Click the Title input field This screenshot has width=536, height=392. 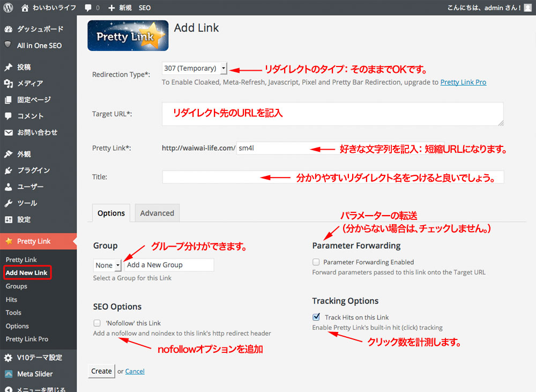pos(333,177)
